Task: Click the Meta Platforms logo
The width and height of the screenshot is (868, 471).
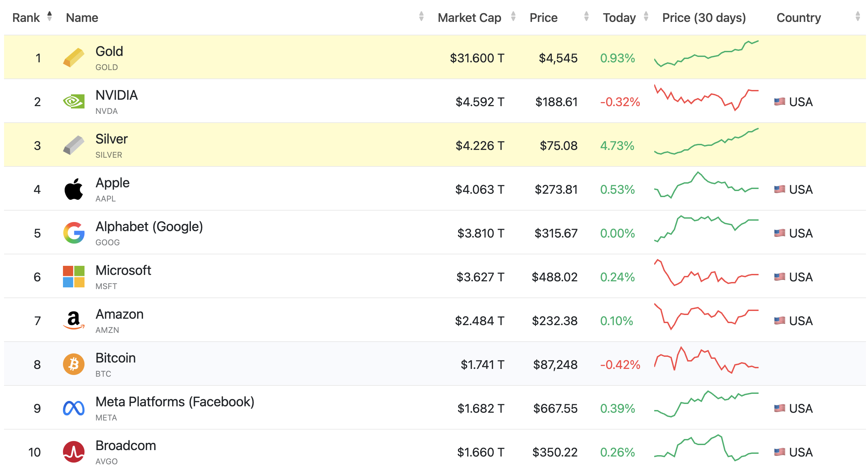Action: coord(73,408)
